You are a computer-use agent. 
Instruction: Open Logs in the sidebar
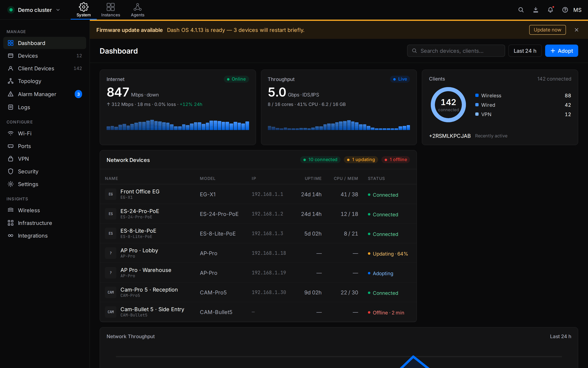pos(45,107)
